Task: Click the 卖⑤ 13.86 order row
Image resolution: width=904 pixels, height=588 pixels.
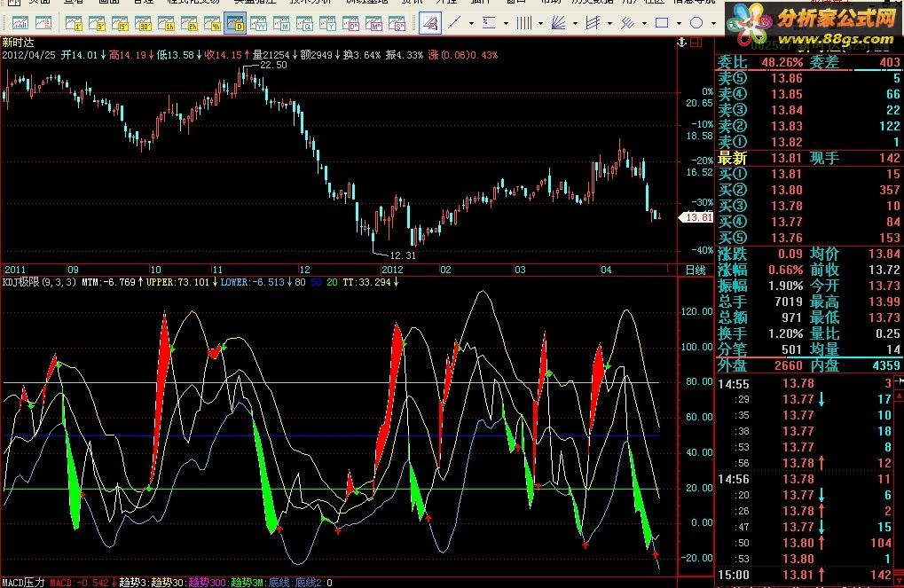Action: point(809,78)
